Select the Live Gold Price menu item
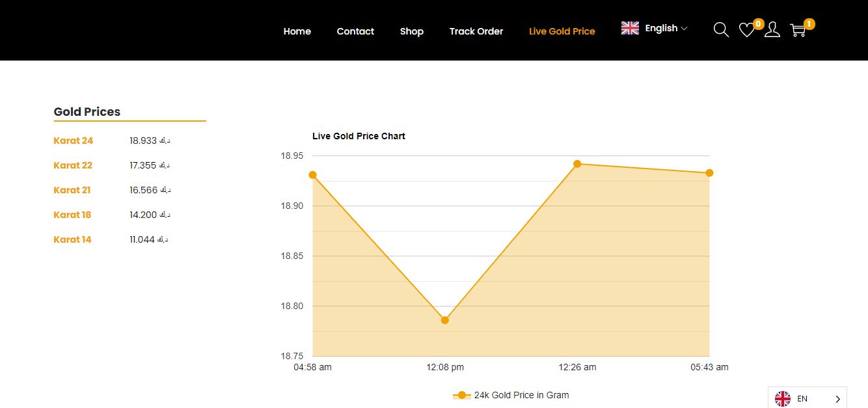Viewport: 868px width, 408px height. pyautogui.click(x=562, y=31)
